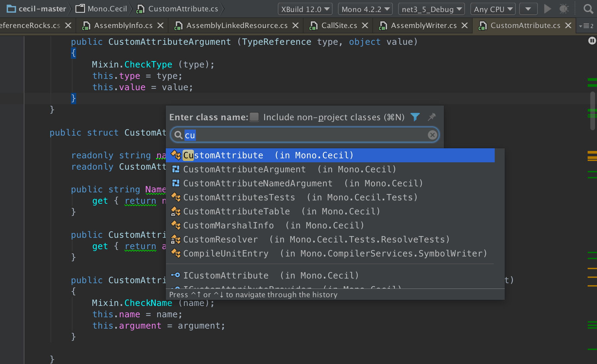Navigate using the Mono.Cecil breadcrumb
Image resolution: width=597 pixels, height=364 pixels.
click(x=105, y=8)
